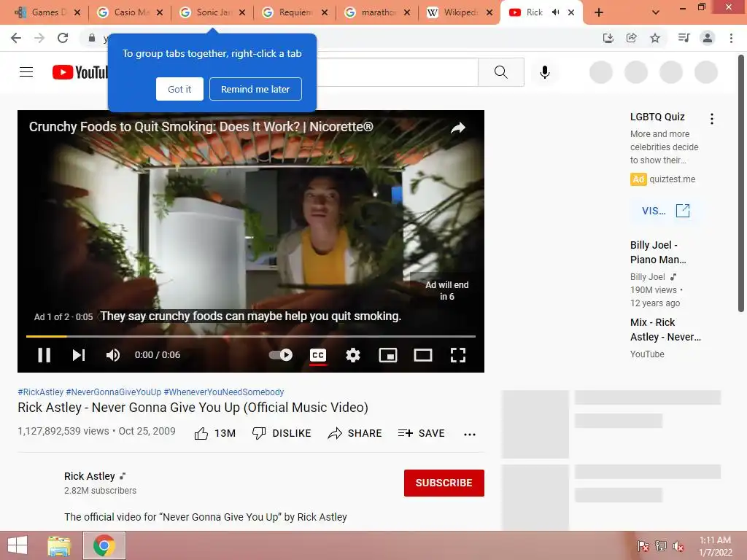Like the video with thumbs up
Image resolution: width=747 pixels, height=560 pixels.
click(x=215, y=433)
